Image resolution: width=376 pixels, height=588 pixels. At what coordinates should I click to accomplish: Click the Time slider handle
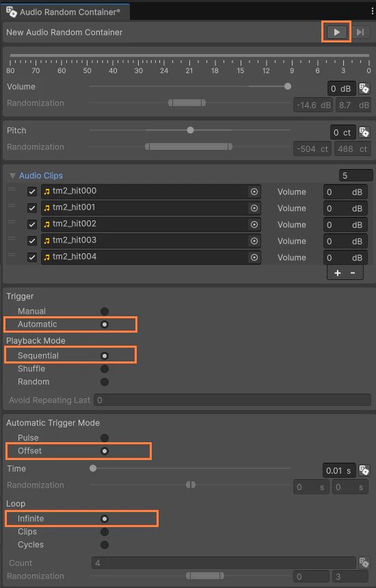(93, 468)
